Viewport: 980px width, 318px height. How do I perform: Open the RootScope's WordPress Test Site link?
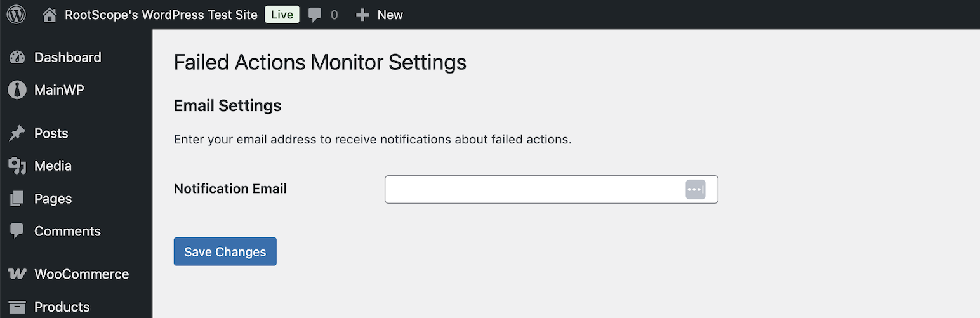161,15
